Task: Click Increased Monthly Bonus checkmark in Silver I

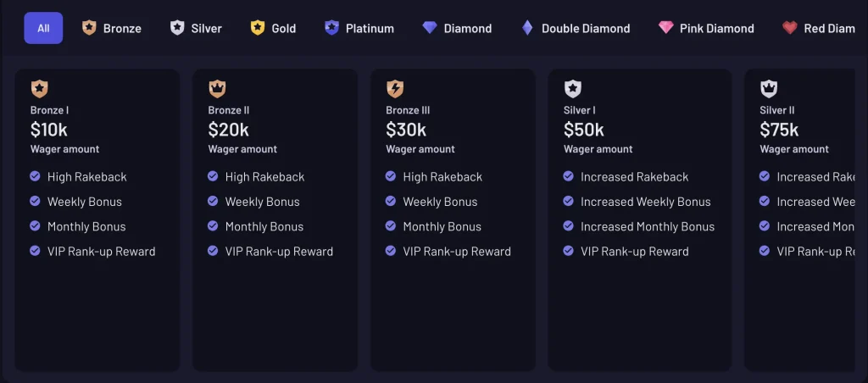Action: [568, 226]
